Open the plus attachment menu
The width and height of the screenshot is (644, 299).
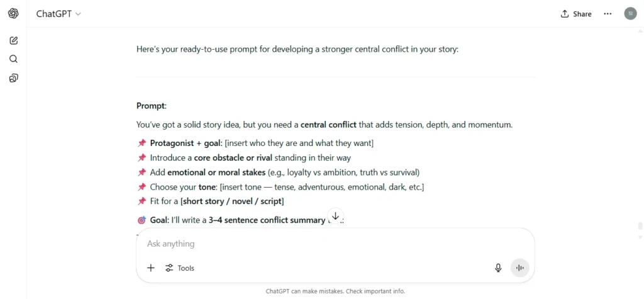pyautogui.click(x=151, y=268)
